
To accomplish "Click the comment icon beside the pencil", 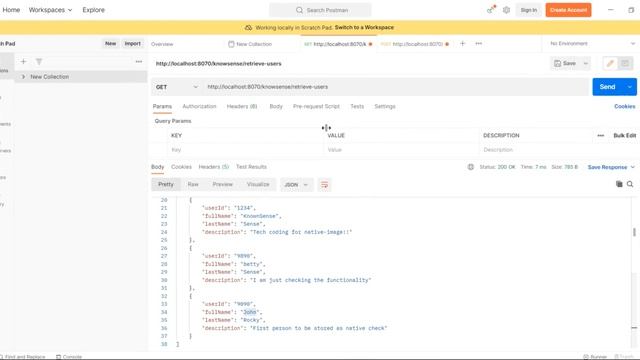I will coord(625,63).
